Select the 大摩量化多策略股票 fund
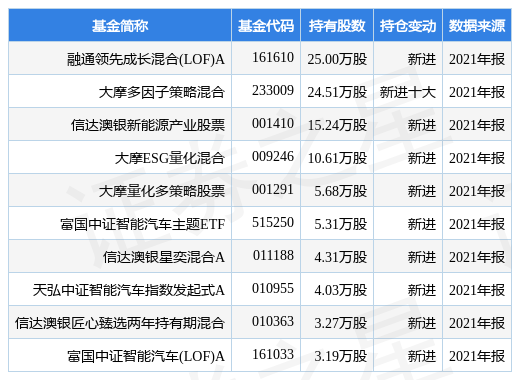 (x=162, y=191)
